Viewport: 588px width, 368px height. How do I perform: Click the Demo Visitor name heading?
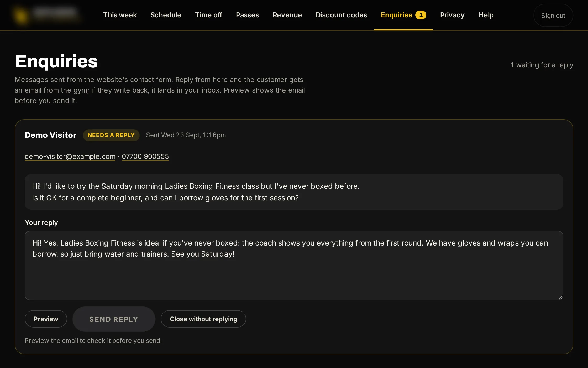(51, 135)
